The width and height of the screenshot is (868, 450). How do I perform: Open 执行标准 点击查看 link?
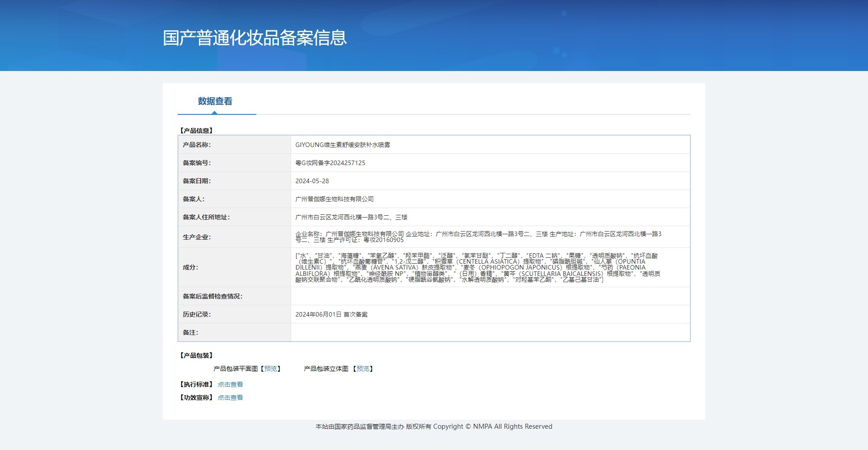[231, 384]
